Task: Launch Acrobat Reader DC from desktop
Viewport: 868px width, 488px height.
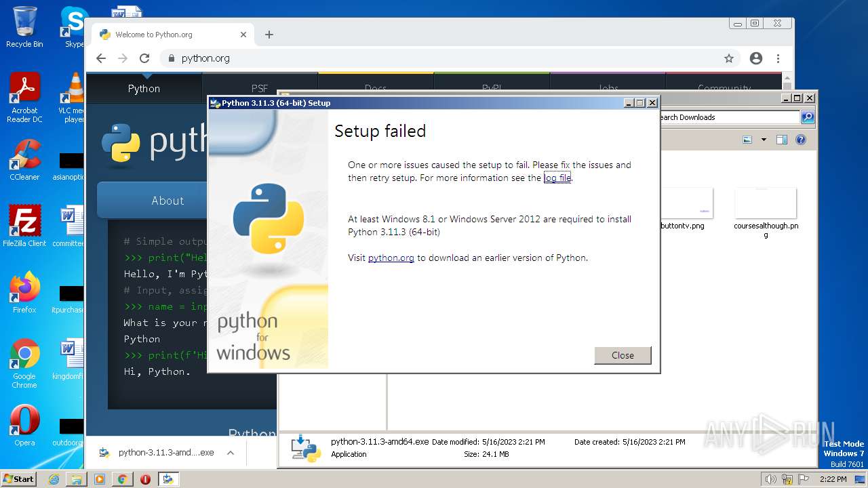Action: [x=24, y=98]
